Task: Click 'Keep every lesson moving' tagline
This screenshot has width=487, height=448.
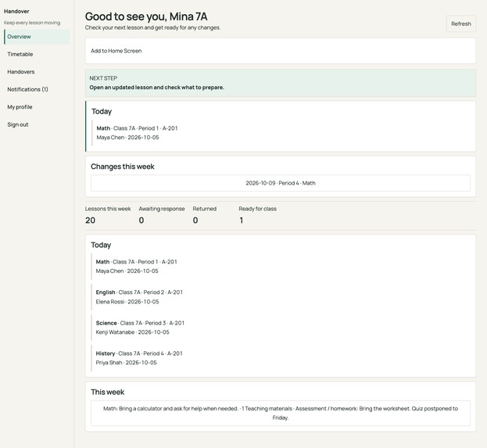Action: click(32, 23)
